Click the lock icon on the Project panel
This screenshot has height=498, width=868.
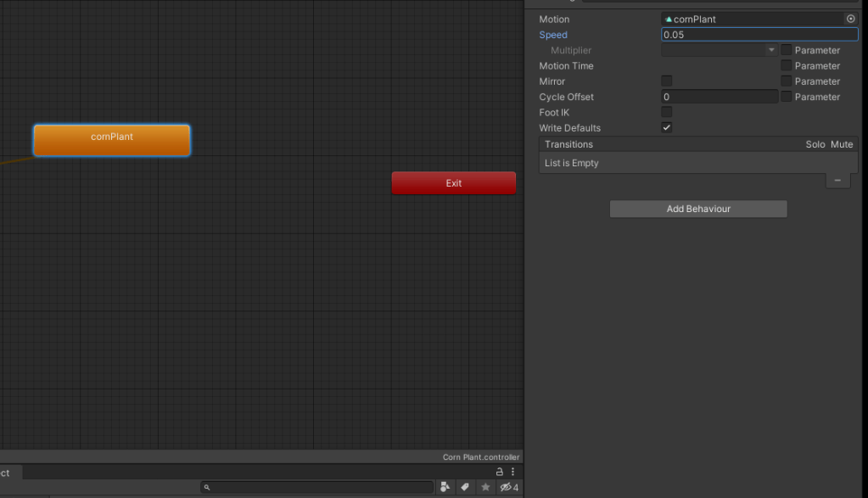click(500, 472)
